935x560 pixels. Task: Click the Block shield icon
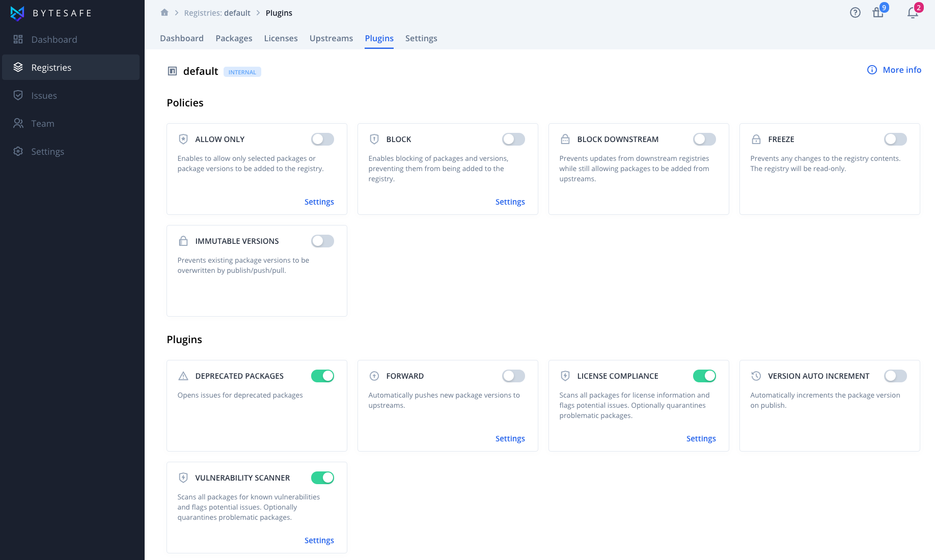374,139
